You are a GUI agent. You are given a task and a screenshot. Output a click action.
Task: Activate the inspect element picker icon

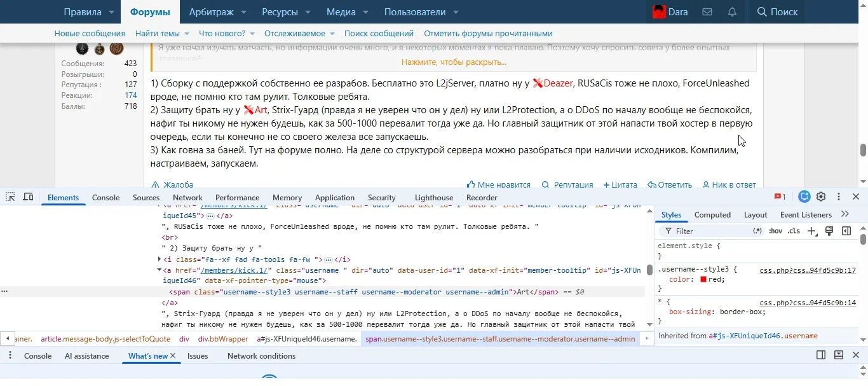pyautogui.click(x=10, y=197)
